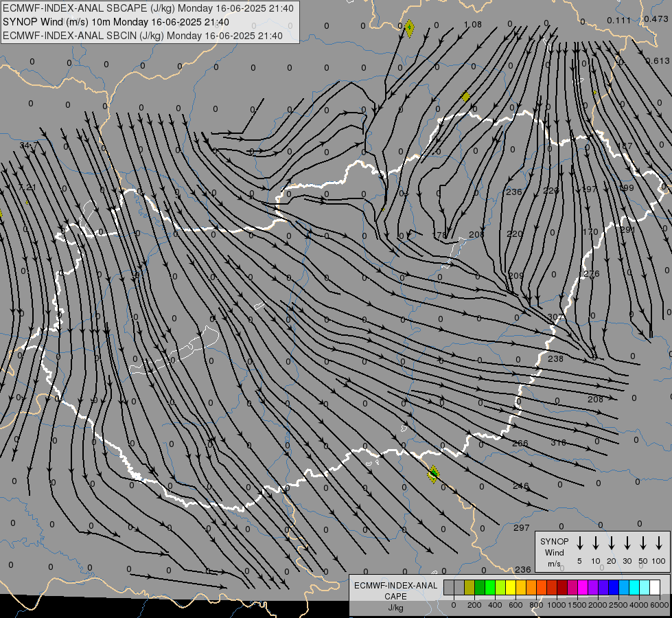Click the 5 m/s wind arrow in legend
Viewport: 672px width, 618px height.
pyautogui.click(x=579, y=543)
